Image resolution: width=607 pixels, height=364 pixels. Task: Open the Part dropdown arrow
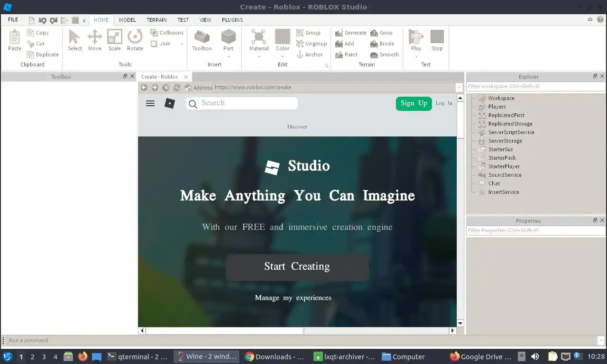coord(228,56)
